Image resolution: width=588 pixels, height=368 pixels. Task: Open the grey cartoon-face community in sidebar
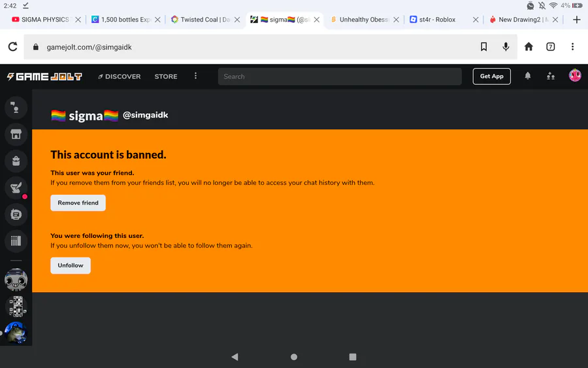(x=16, y=280)
